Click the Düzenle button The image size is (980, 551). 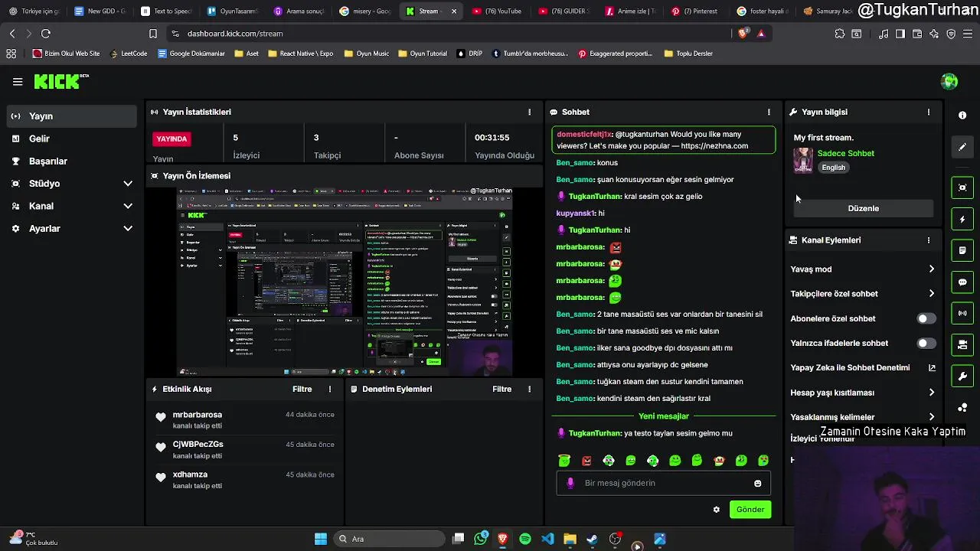click(x=863, y=208)
